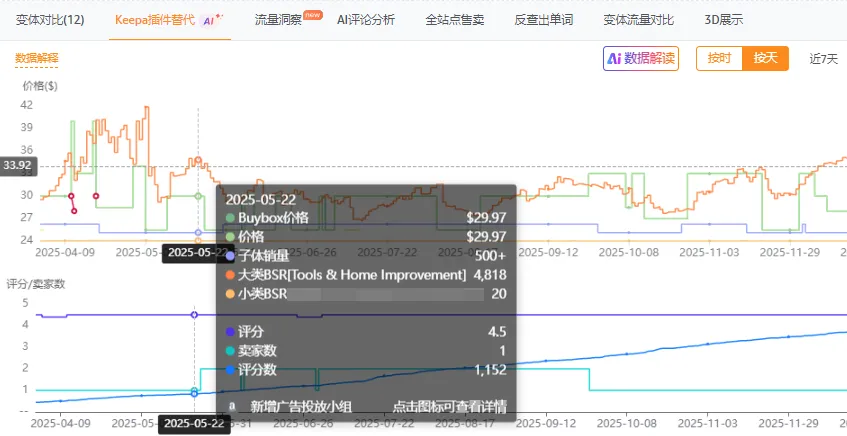Click the orange BSR data point on crosshair
The height and width of the screenshot is (436, 847).
(198, 160)
